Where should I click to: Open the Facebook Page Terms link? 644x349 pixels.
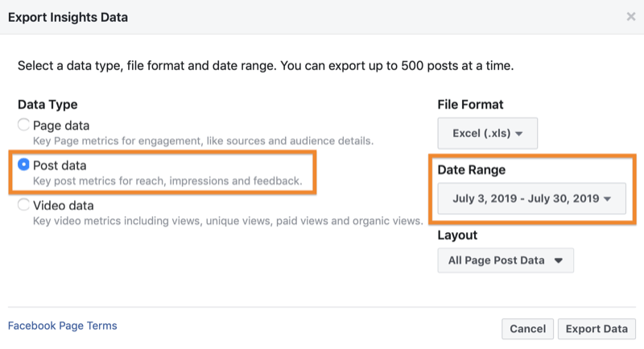pyautogui.click(x=63, y=326)
